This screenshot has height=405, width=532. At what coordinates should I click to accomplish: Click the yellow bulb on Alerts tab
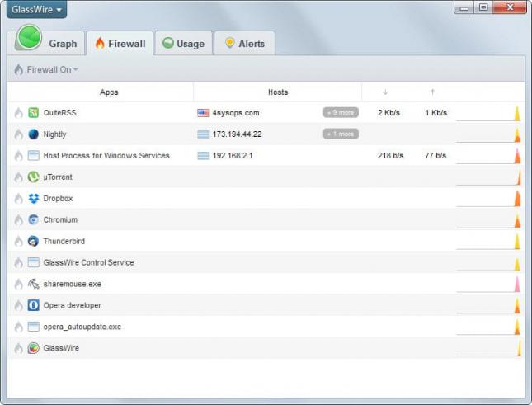[x=229, y=43]
